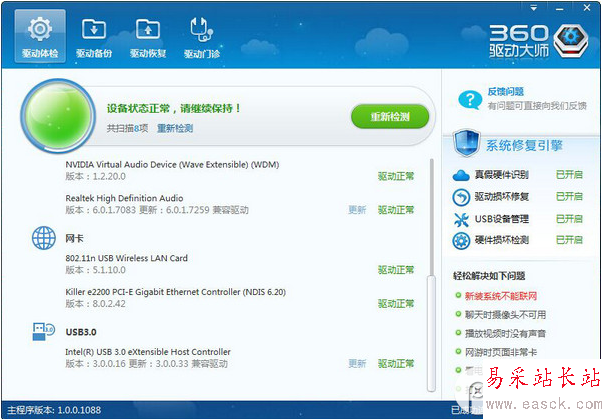Select 802.11n USB Wireless LAN Card entry

pyautogui.click(x=127, y=258)
